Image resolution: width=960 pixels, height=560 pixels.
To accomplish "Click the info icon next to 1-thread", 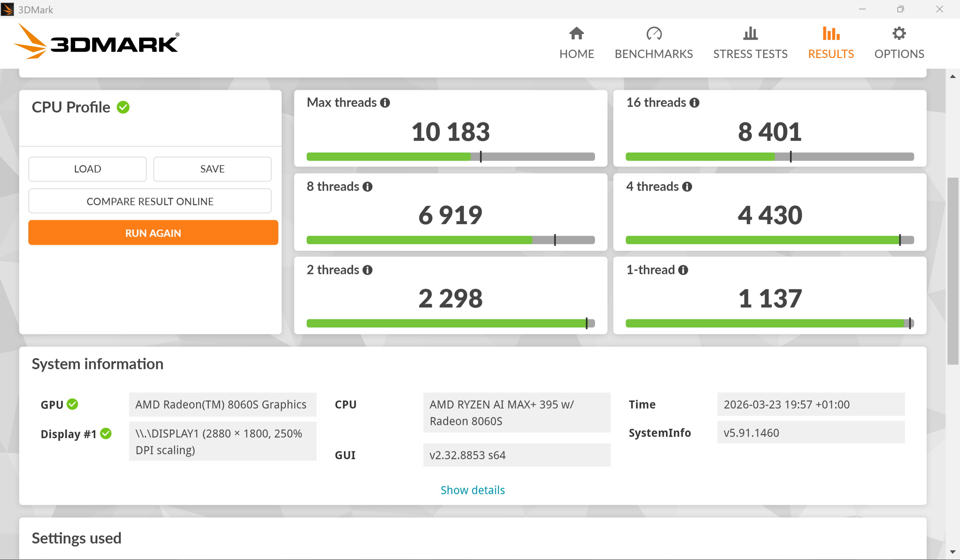I will (683, 270).
